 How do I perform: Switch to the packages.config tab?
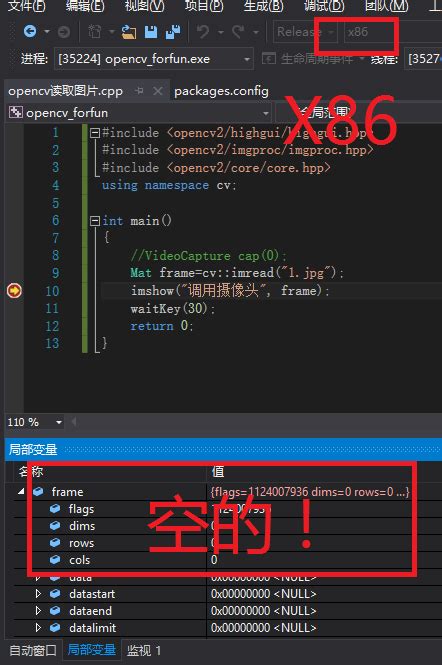221,91
